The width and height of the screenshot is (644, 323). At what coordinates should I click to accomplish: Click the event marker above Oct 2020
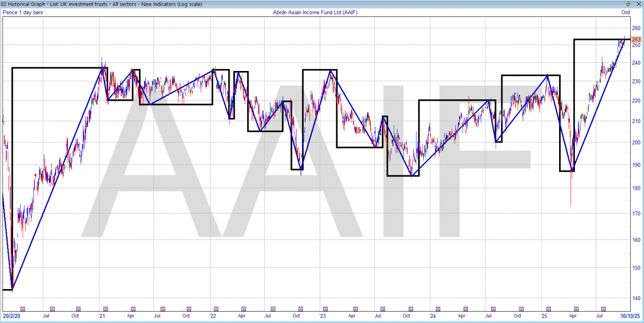click(x=78, y=309)
